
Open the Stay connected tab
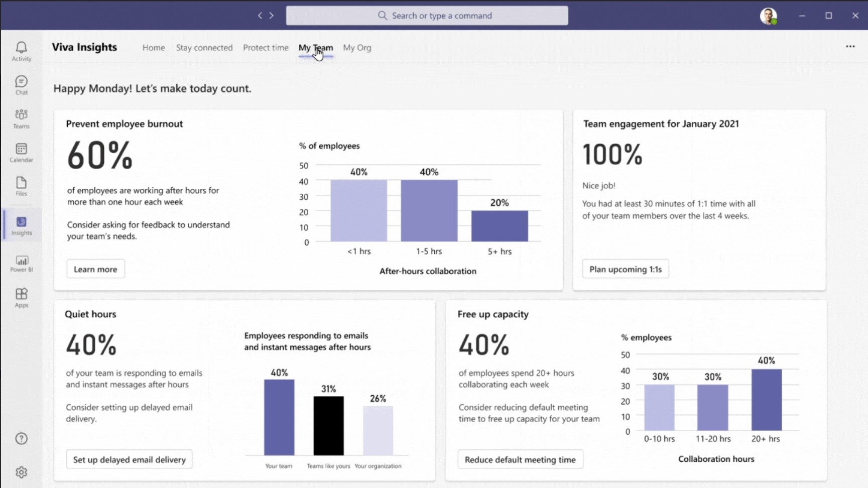(x=204, y=48)
